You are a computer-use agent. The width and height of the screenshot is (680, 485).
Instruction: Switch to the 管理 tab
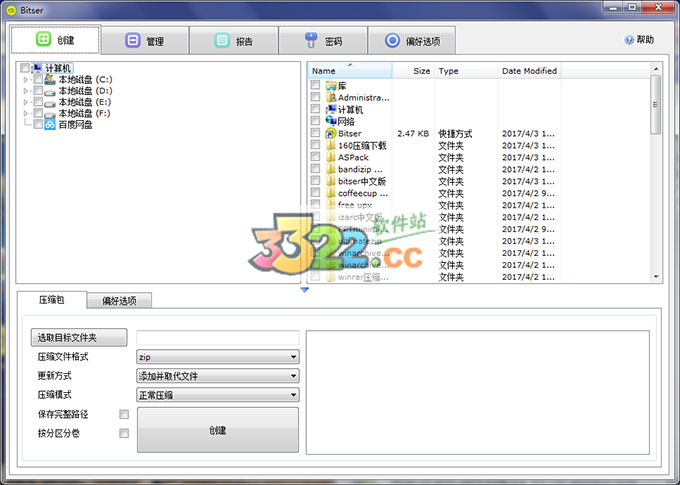[145, 40]
